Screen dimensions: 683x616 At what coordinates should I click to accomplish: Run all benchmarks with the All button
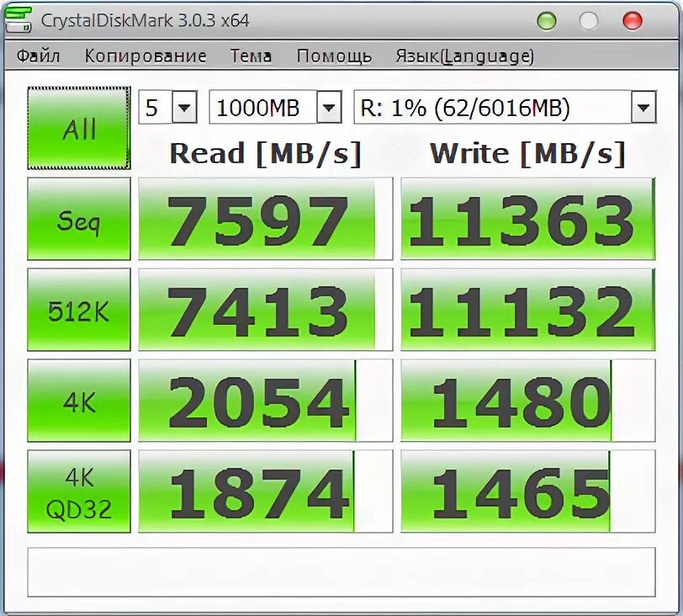coord(79,128)
